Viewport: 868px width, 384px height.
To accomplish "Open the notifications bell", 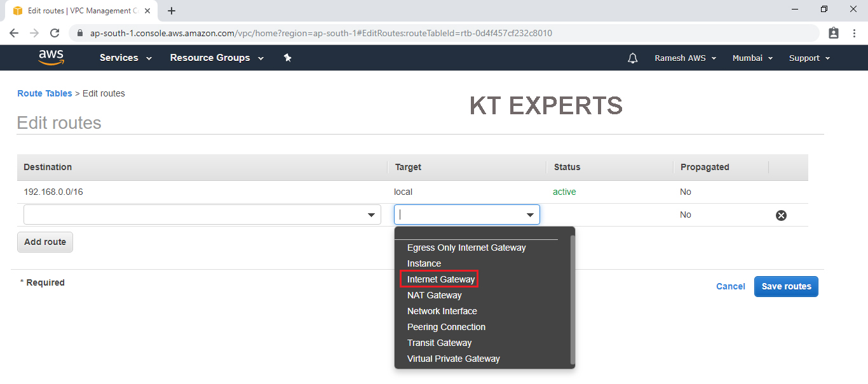I will point(632,58).
